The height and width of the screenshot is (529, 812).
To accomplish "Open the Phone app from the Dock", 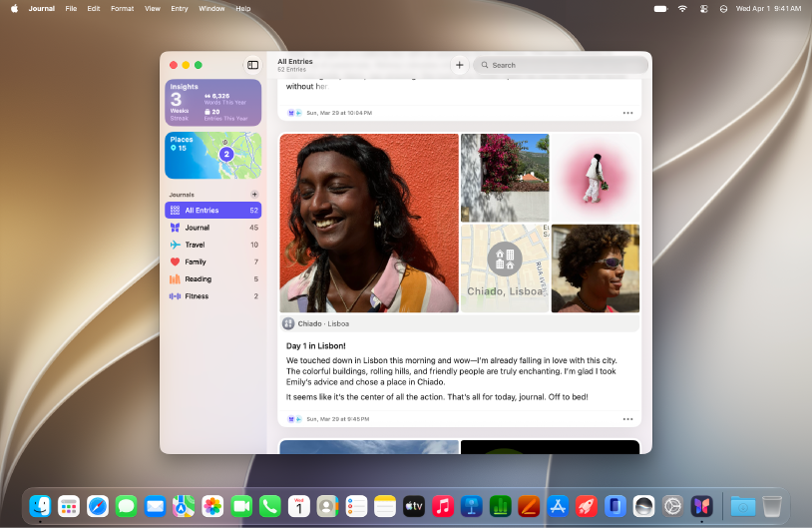I will [x=269, y=506].
